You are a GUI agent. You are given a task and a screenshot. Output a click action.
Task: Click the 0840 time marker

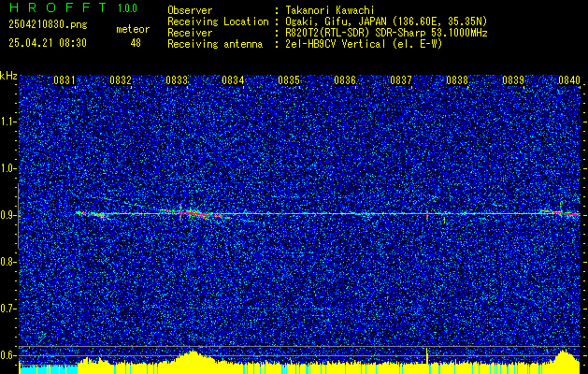click(x=569, y=80)
